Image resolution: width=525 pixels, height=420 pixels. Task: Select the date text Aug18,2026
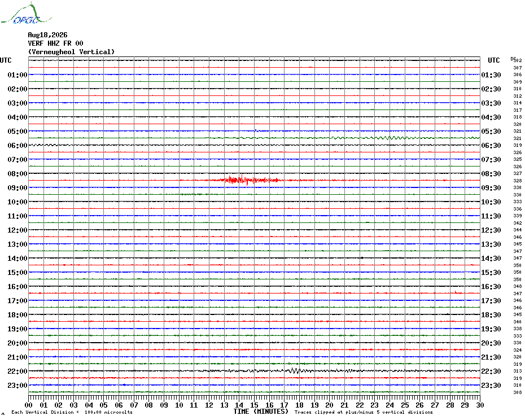(47, 35)
